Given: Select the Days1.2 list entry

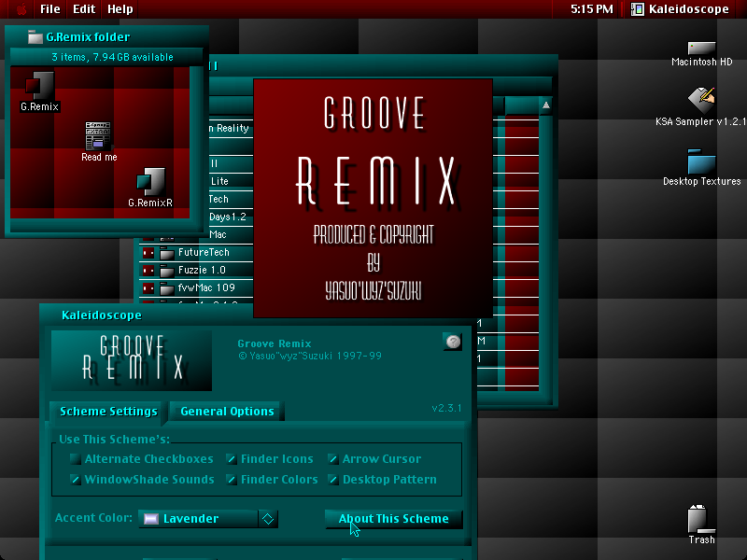Looking at the screenshot, I should [x=228, y=217].
